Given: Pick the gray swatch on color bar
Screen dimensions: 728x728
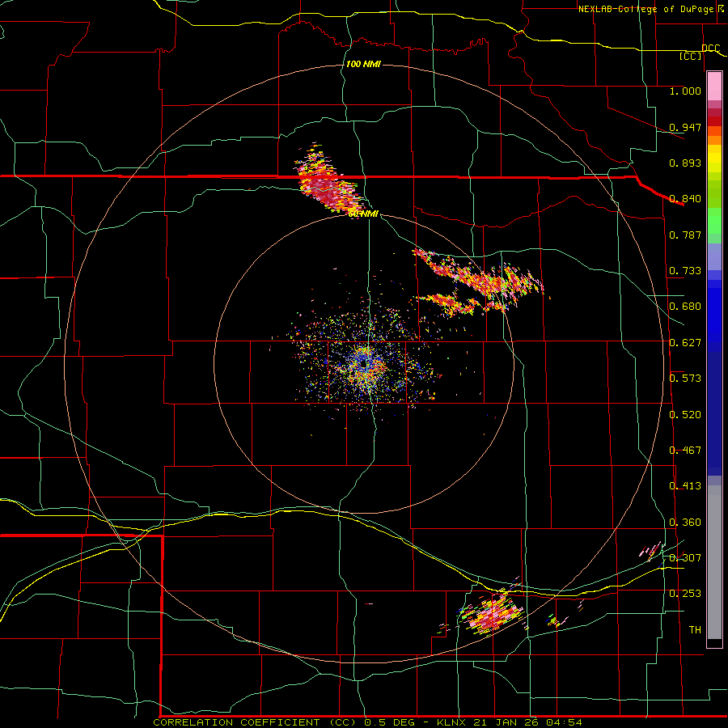Looking at the screenshot, I should [x=714, y=562].
